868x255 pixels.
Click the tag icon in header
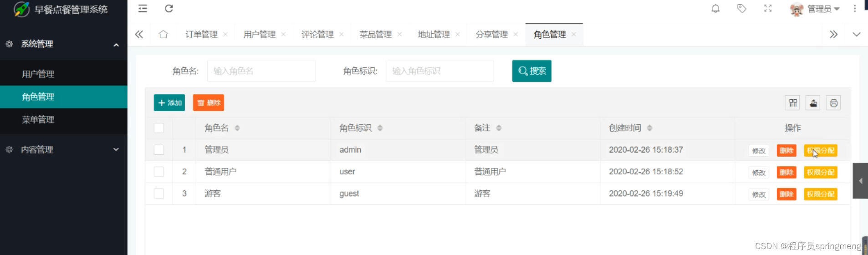(741, 8)
